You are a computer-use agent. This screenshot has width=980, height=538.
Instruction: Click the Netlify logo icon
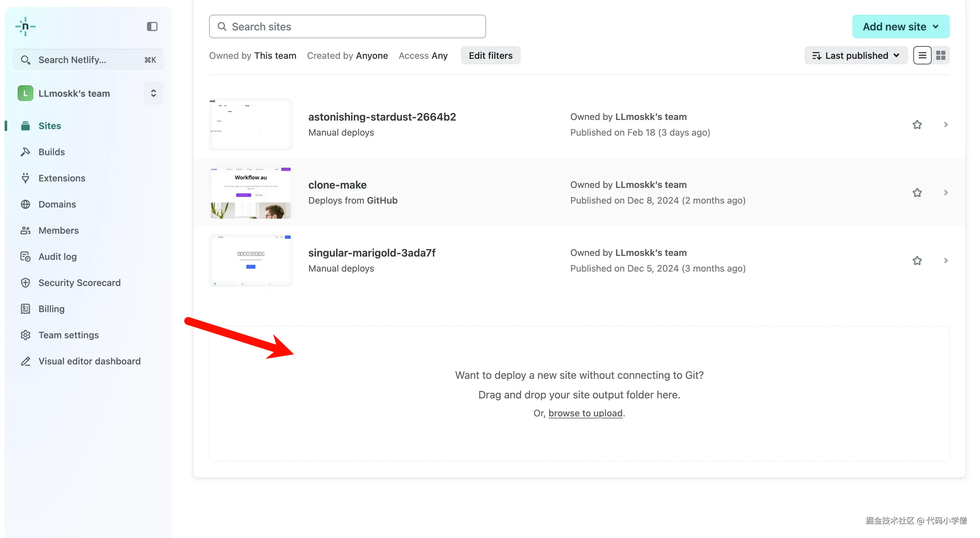tap(25, 26)
